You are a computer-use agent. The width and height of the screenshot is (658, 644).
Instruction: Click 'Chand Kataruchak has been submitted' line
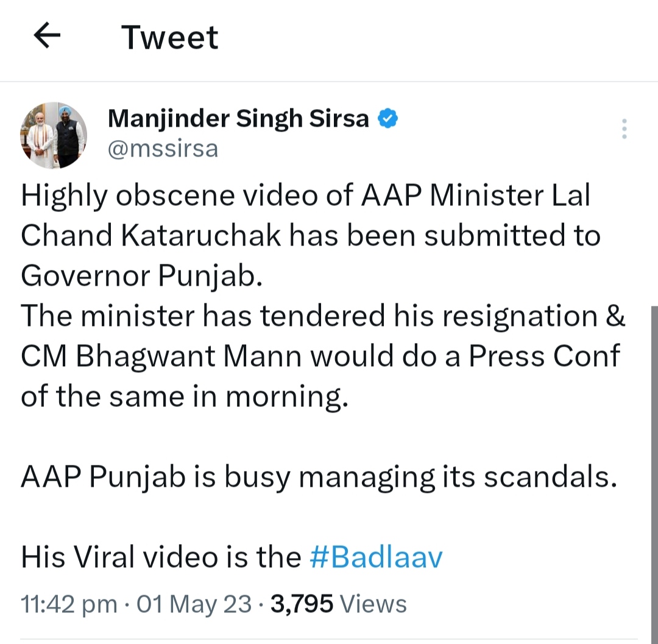311,236
